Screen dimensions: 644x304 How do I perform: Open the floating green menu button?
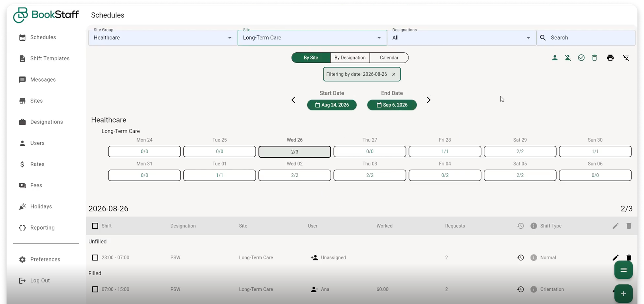623,270
